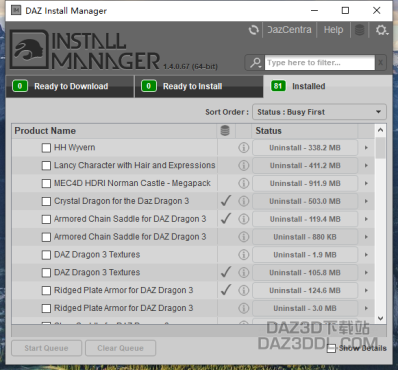Click Uninstall - 411.2 MB button
Screen dimensions: 398x370
point(305,165)
